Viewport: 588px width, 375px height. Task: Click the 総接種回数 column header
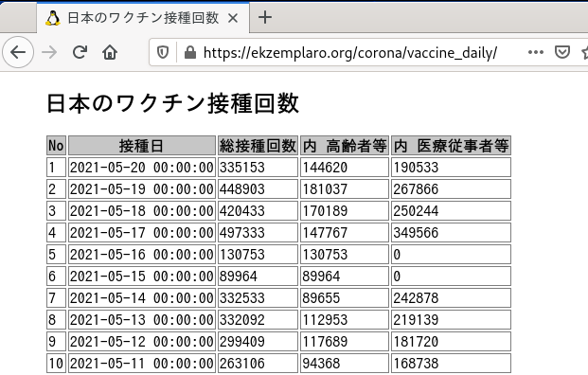(x=258, y=146)
